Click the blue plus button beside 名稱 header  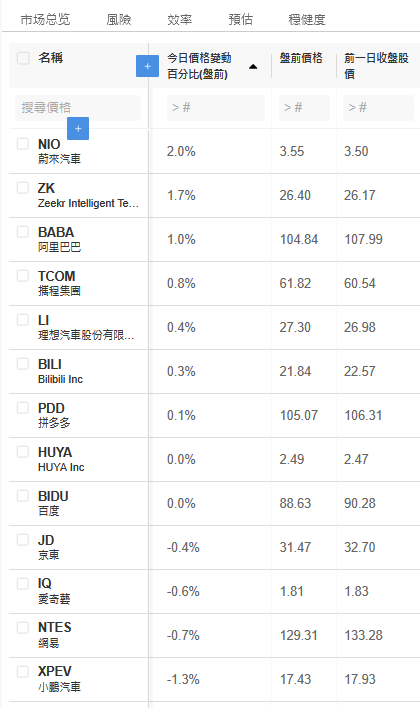(x=147, y=66)
